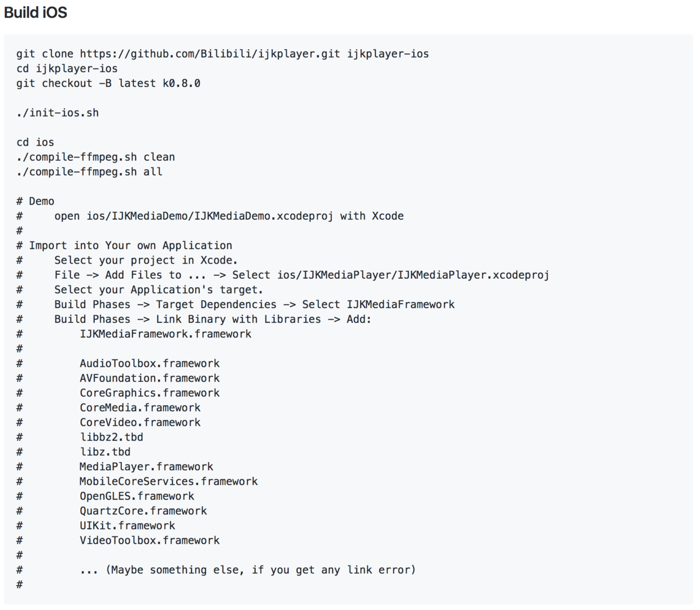
Task: Click the 'cd ijkplayer-ios' command line
Action: click(x=67, y=68)
